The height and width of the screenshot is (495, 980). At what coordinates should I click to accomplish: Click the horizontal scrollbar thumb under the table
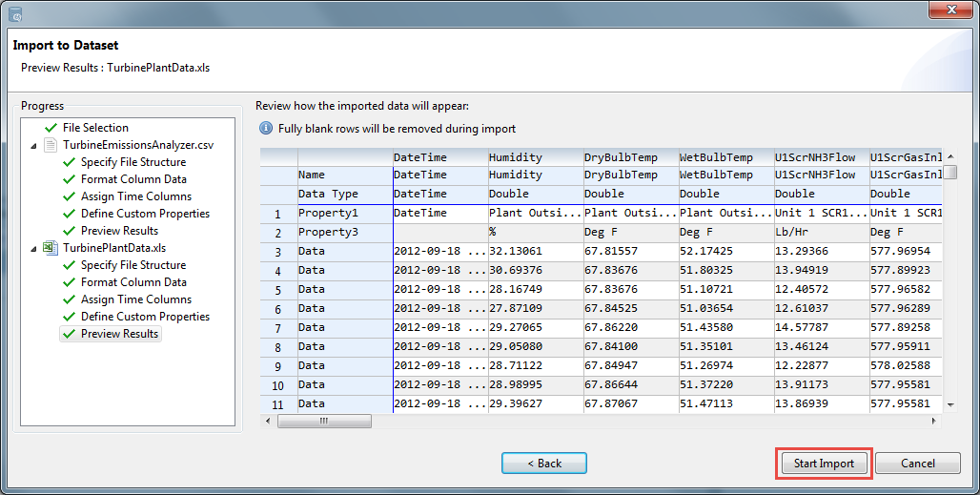coord(324,421)
